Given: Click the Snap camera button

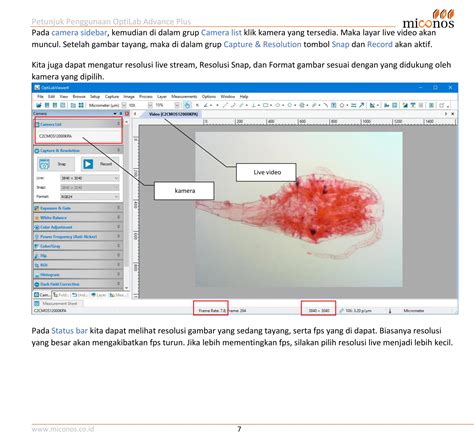Looking at the screenshot, I should tap(54, 164).
